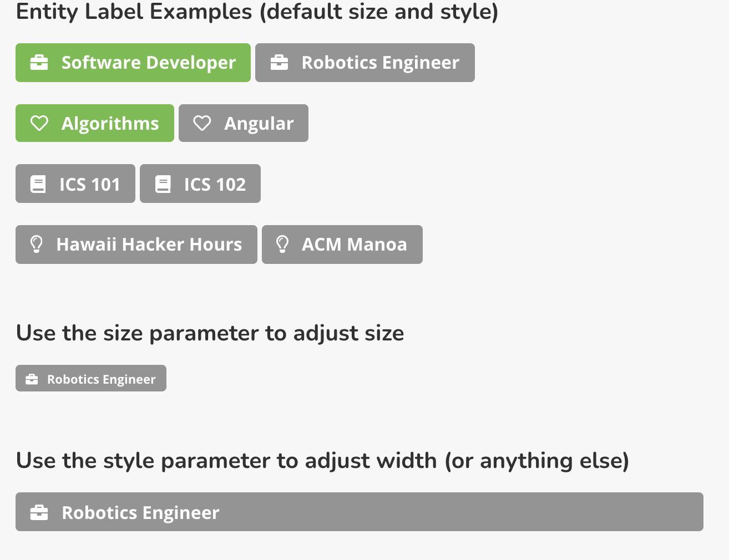Image resolution: width=729 pixels, height=560 pixels.
Task: Click heart icon on Angular label
Action: click(x=202, y=123)
